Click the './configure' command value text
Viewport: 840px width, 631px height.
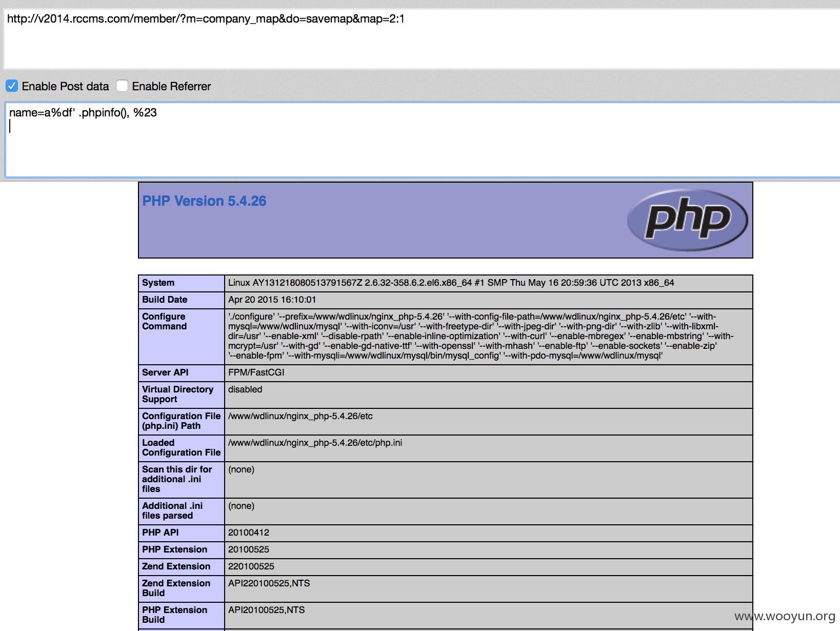click(481, 336)
